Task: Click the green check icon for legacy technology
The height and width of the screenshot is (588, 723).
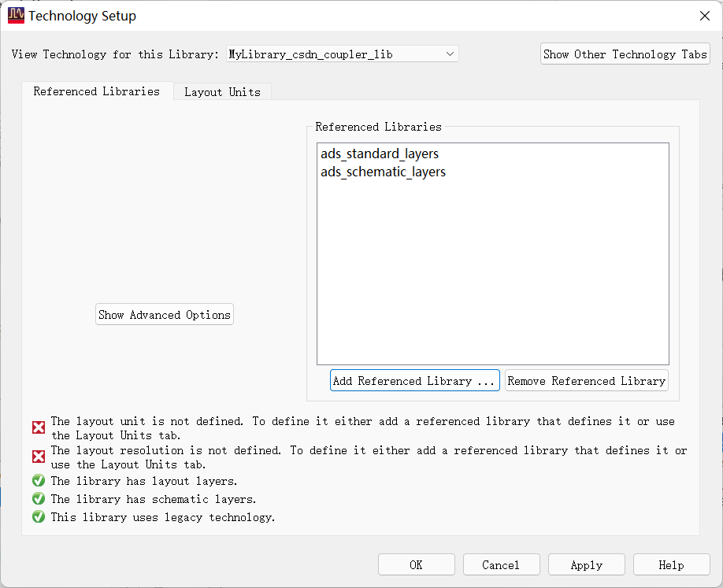Action: [39, 516]
